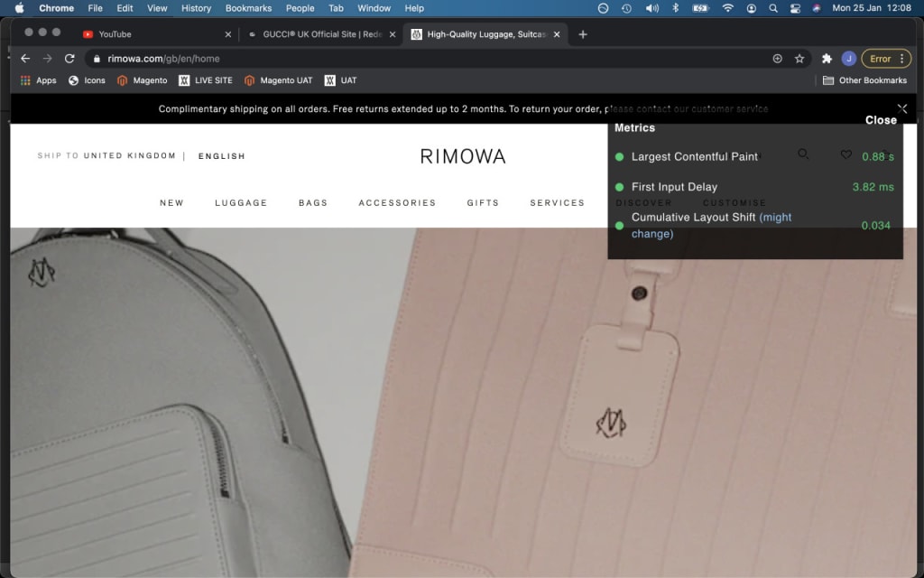Open the Siri icon
The height and width of the screenshot is (578, 924).
click(817, 8)
